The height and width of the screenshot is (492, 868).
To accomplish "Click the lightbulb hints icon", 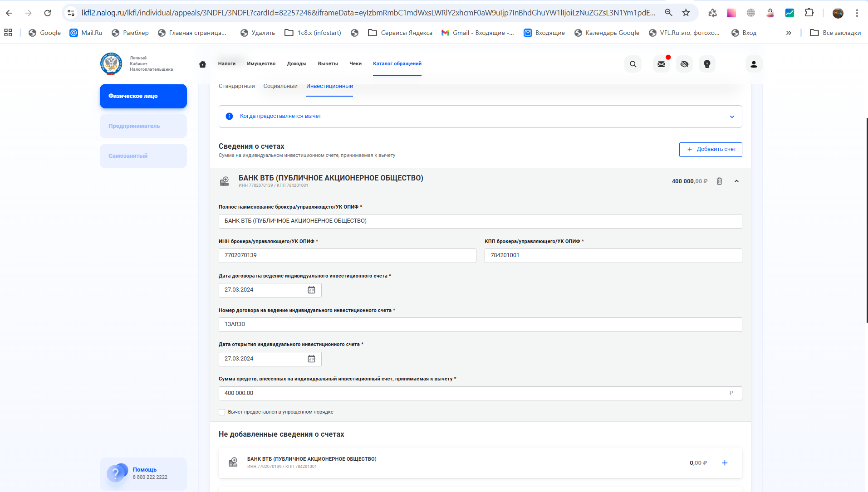I will (x=707, y=64).
